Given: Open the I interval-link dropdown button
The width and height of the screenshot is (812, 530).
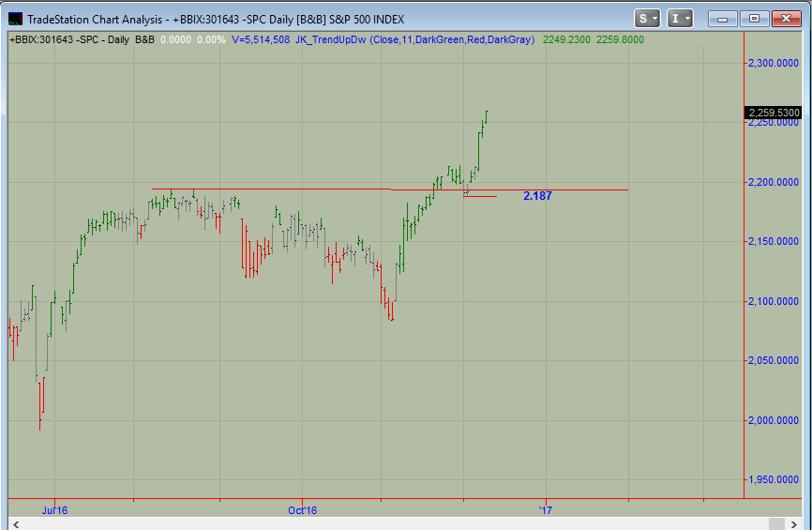Looking at the screenshot, I should (680, 19).
